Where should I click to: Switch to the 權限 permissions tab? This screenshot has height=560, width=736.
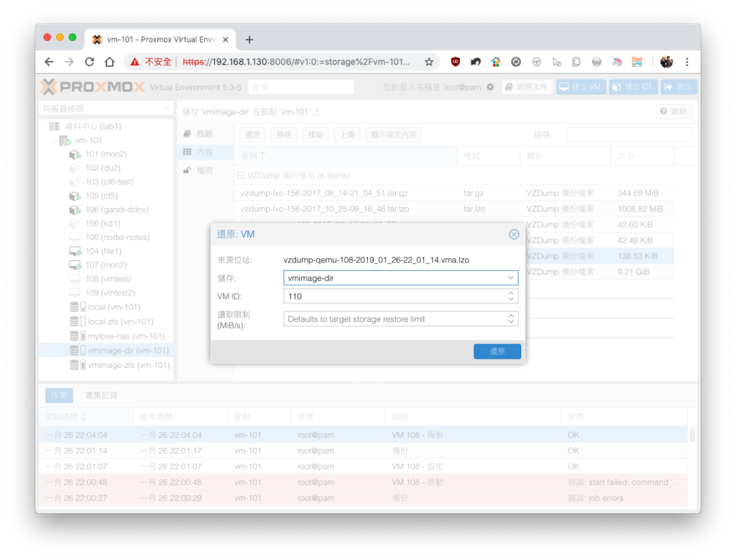(206, 170)
